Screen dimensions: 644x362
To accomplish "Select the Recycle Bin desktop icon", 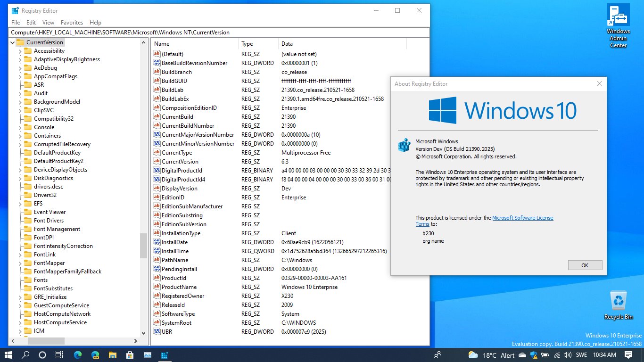I will pos(619,305).
